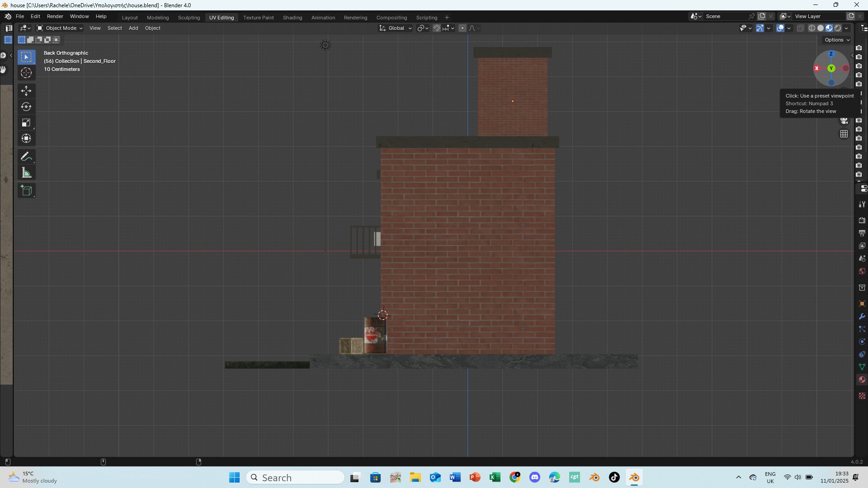The height and width of the screenshot is (488, 868).
Task: Click the Blender logo menu icon
Action: pos(8,16)
